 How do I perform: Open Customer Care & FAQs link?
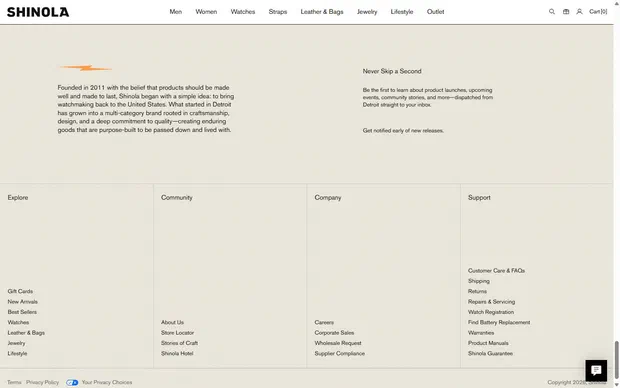coord(497,271)
